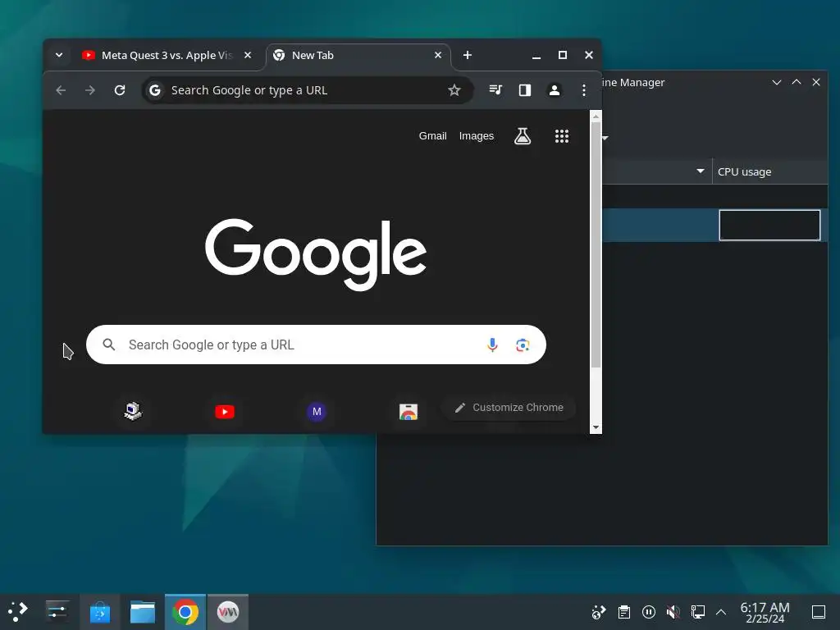Open the KDE application launcher
The height and width of the screenshot is (630, 840).
tap(17, 612)
